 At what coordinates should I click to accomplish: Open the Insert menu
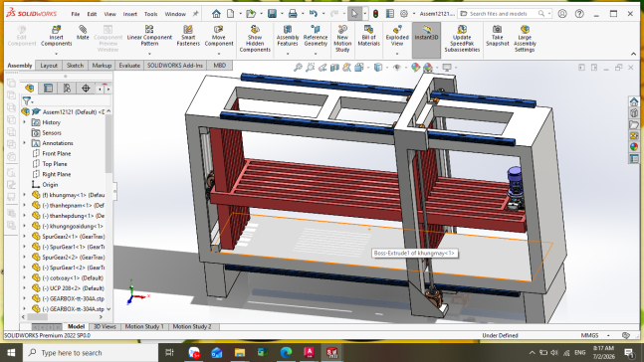click(129, 14)
